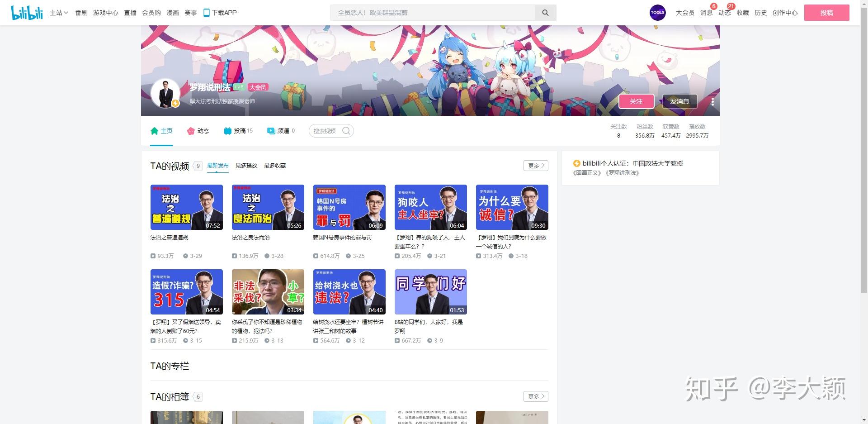Click the 大会员 badge next to username
This screenshot has height=424, width=868.
258,87
